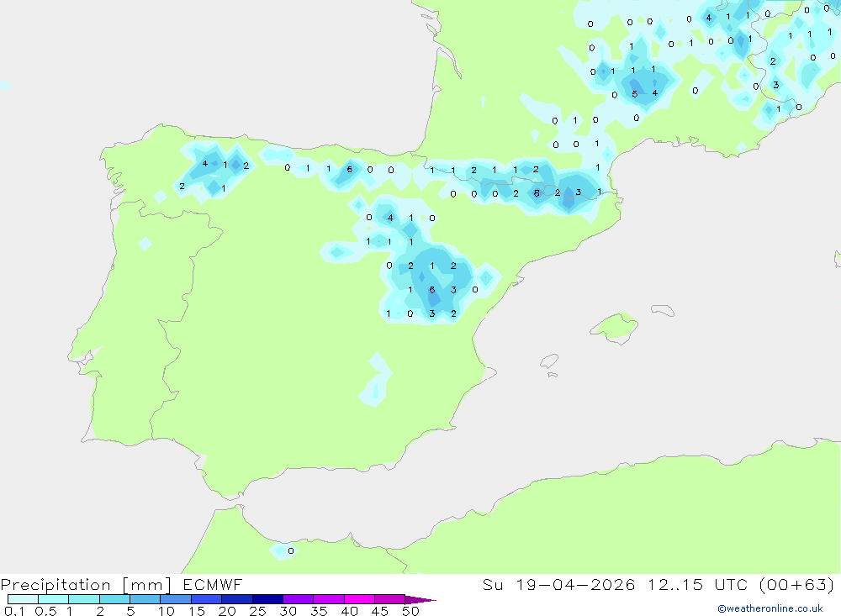Click the '(00+63)' forecast offset text

click(797, 584)
